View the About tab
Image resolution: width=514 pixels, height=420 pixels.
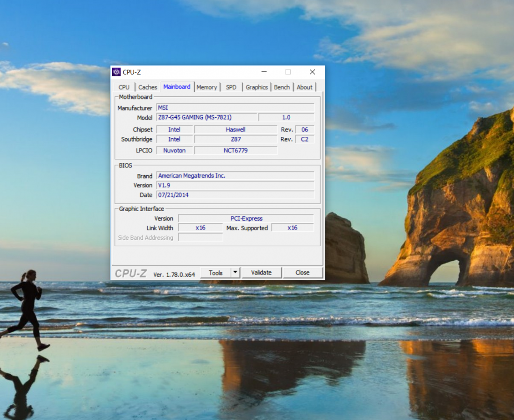[x=305, y=87]
